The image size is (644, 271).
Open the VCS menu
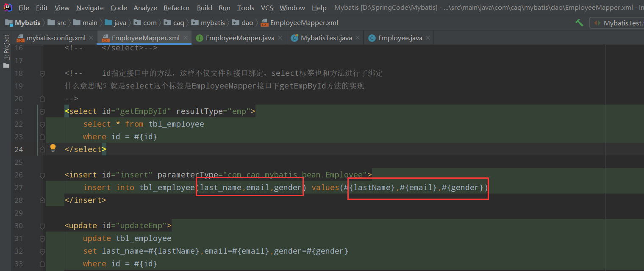pyautogui.click(x=267, y=8)
